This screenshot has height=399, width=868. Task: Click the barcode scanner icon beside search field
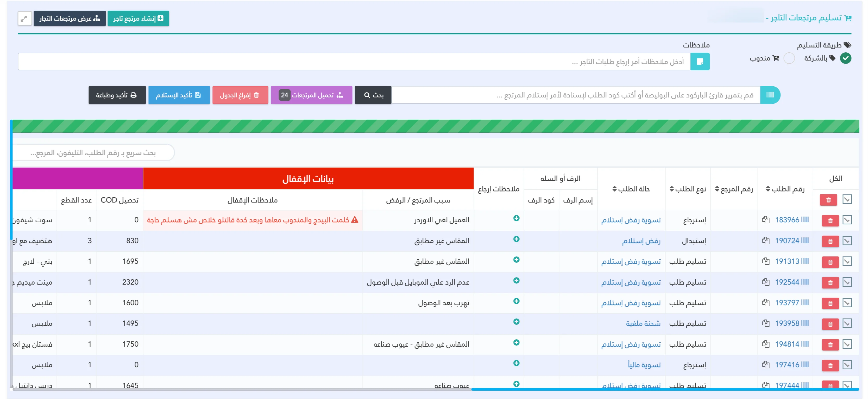coord(770,95)
